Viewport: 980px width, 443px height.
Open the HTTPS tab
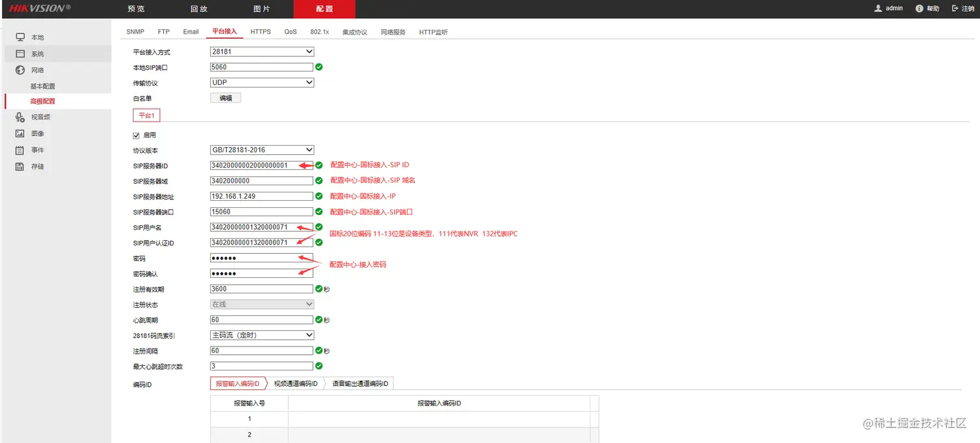(x=261, y=32)
